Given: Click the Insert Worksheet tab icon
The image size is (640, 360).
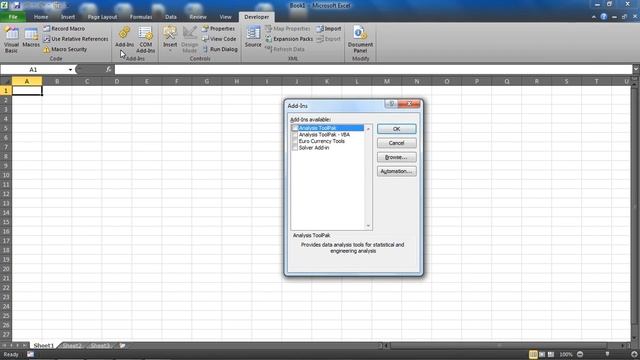Looking at the screenshot, I should pos(122,346).
